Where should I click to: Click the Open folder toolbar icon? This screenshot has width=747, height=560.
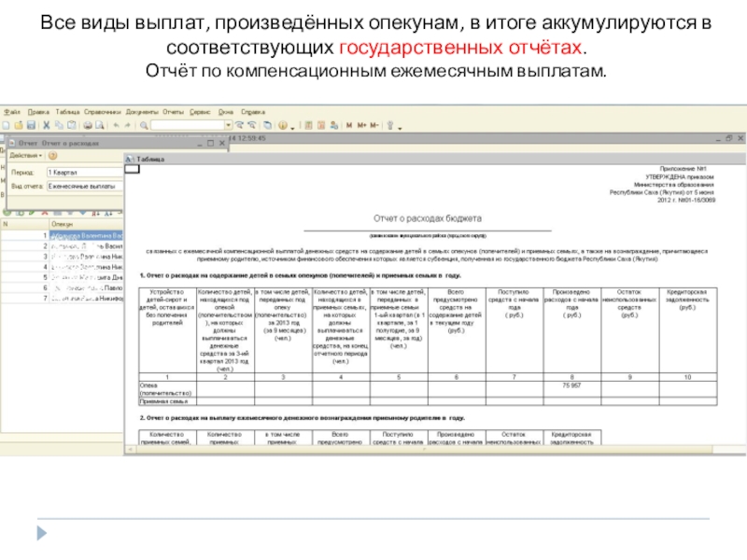point(19,125)
